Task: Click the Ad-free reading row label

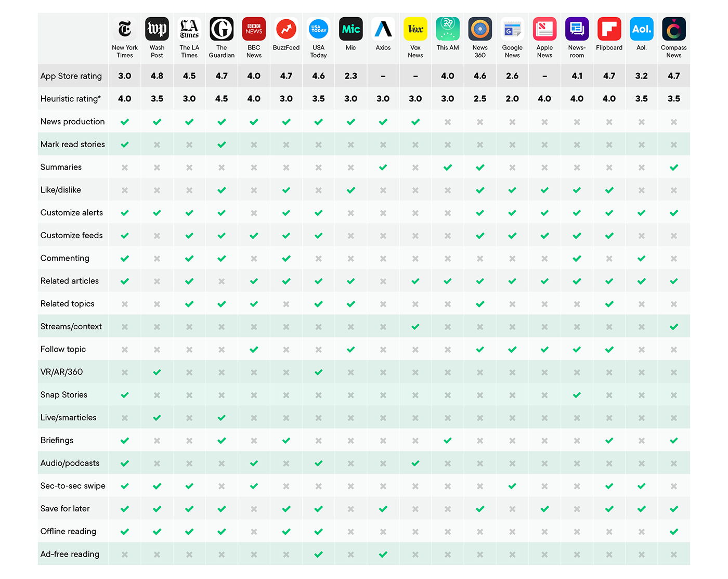Action: 70,555
